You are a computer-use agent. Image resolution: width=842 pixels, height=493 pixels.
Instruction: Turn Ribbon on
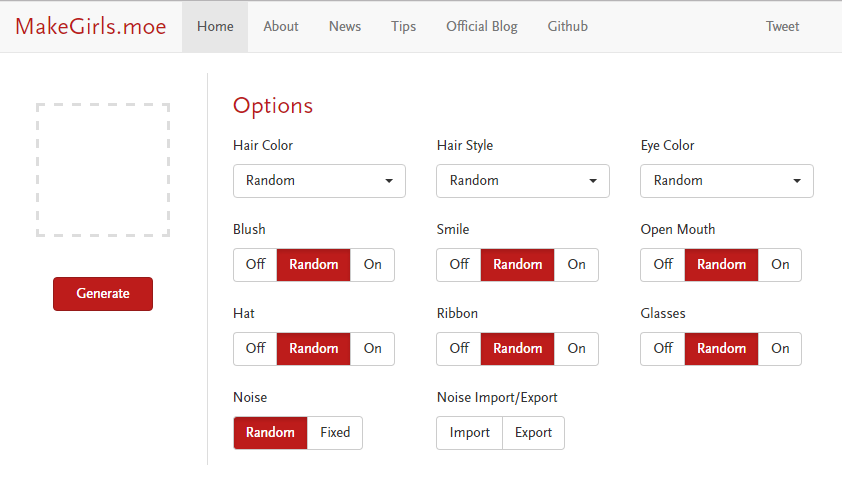pyautogui.click(x=577, y=349)
